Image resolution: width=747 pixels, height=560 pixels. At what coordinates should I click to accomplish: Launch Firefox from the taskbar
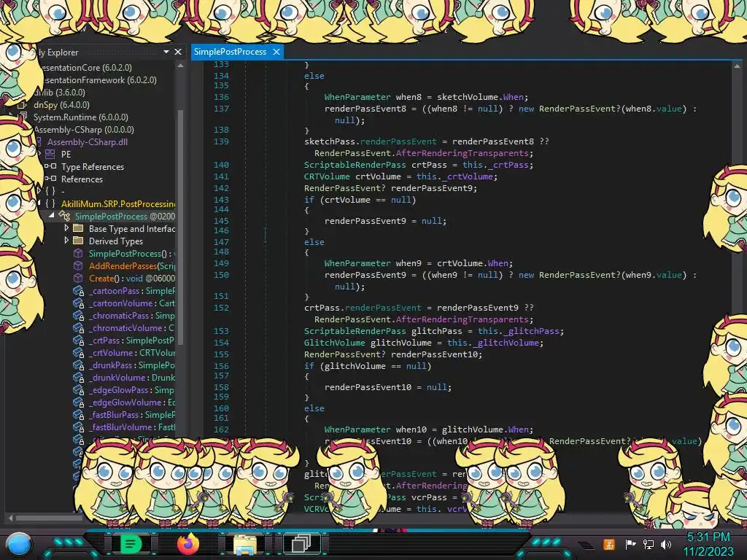(x=187, y=543)
